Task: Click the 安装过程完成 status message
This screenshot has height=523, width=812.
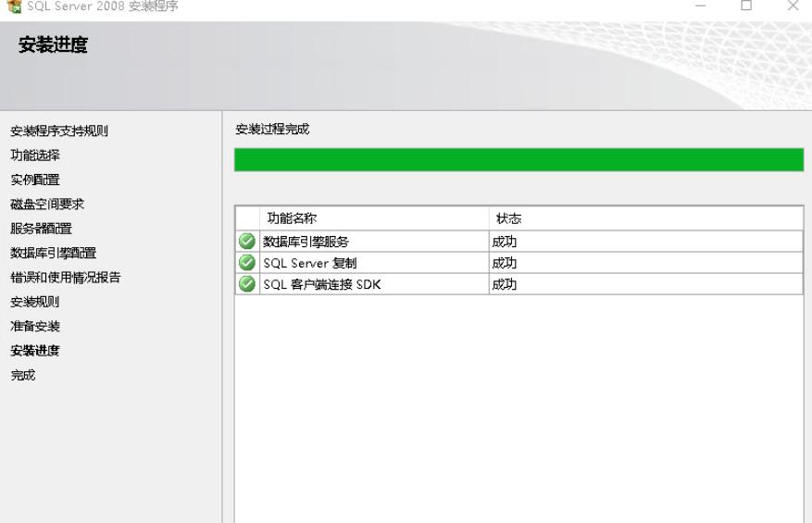Action: coord(272,129)
